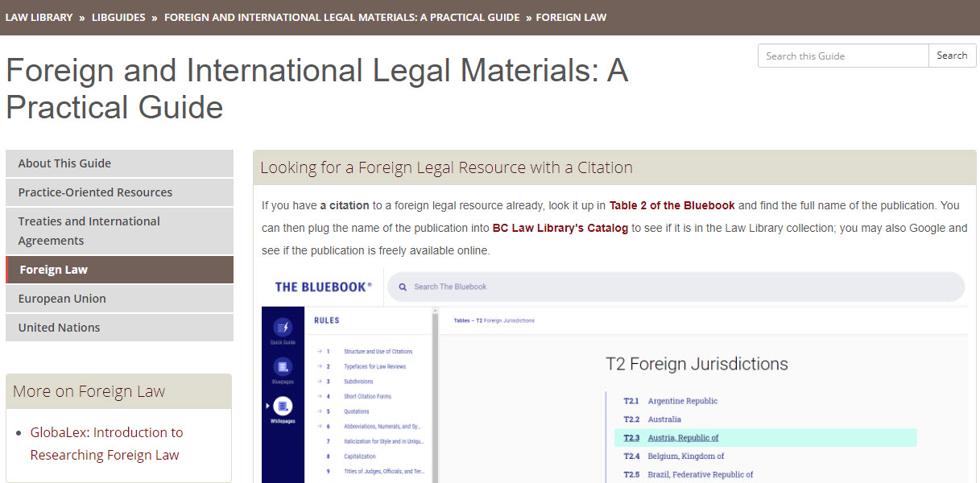The height and width of the screenshot is (483, 980).
Task: Focus the Search this Guide field
Action: 843,56
